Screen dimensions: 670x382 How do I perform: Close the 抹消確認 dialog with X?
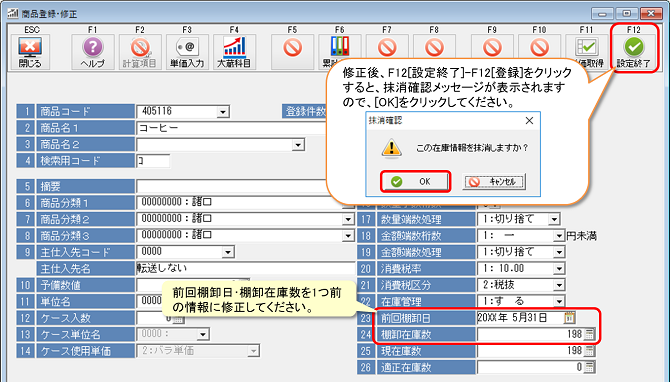click(529, 120)
